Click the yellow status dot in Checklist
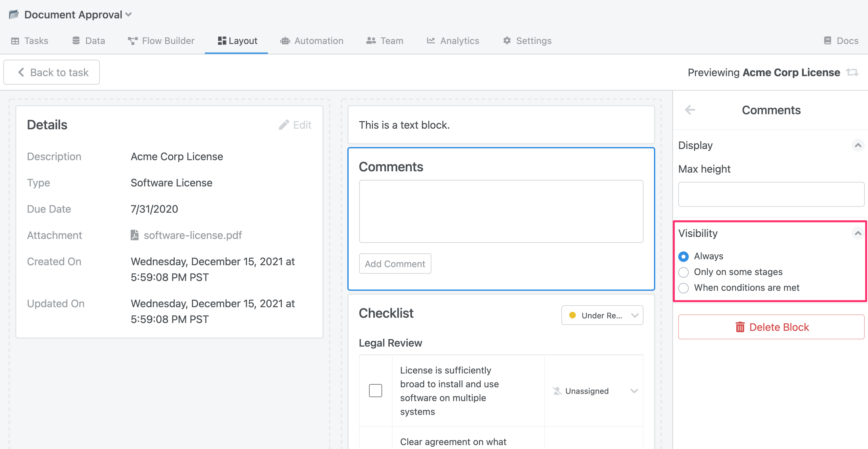 click(572, 315)
